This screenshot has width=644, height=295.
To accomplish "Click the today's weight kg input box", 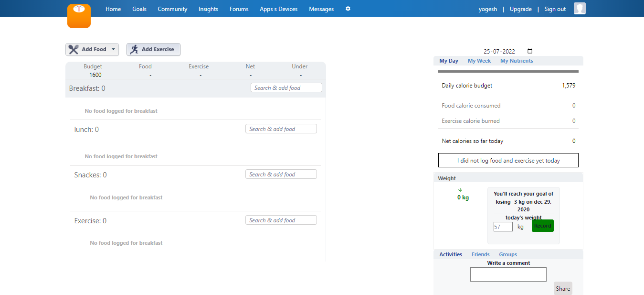I will click(x=503, y=227).
